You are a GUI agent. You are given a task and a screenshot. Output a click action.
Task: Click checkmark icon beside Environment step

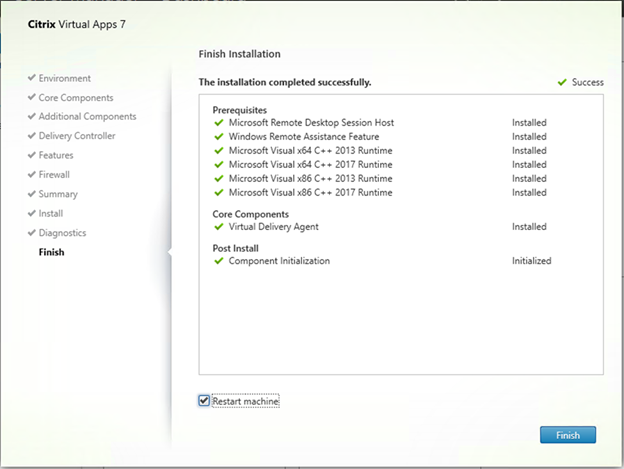[x=32, y=78]
